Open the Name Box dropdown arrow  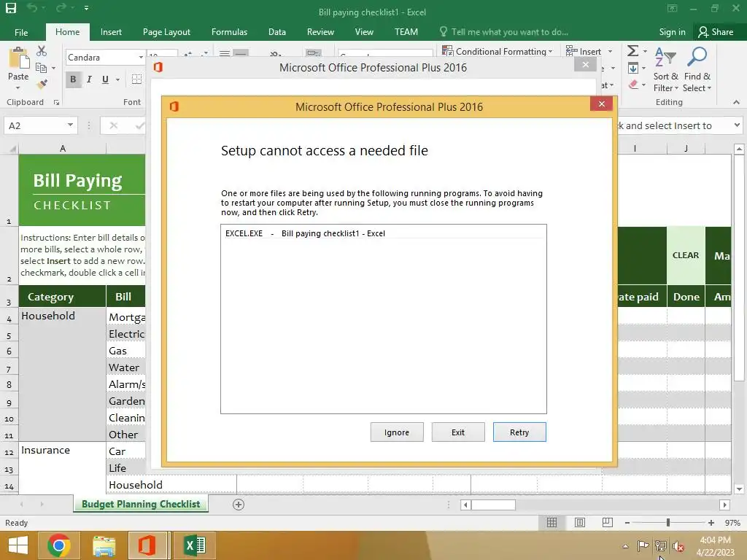click(x=70, y=125)
